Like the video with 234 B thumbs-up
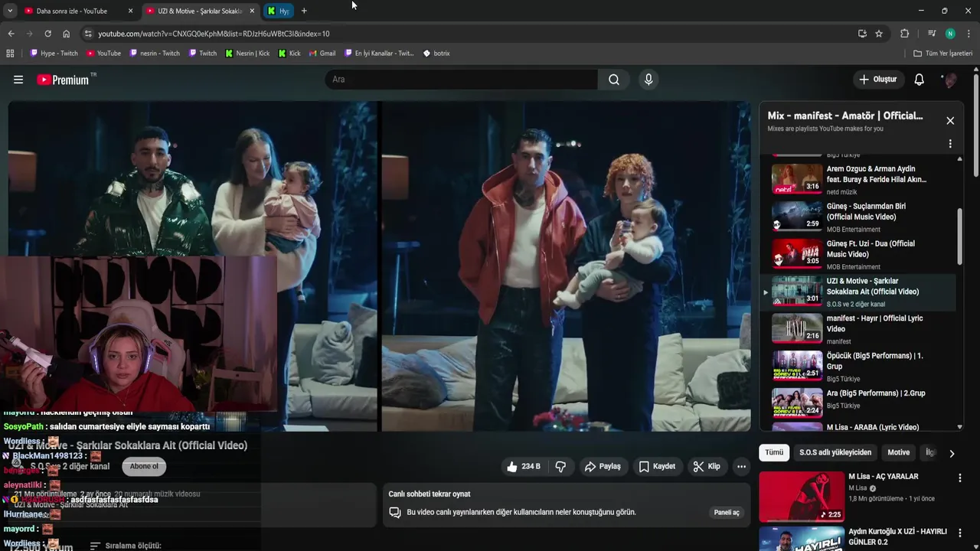 click(523, 466)
